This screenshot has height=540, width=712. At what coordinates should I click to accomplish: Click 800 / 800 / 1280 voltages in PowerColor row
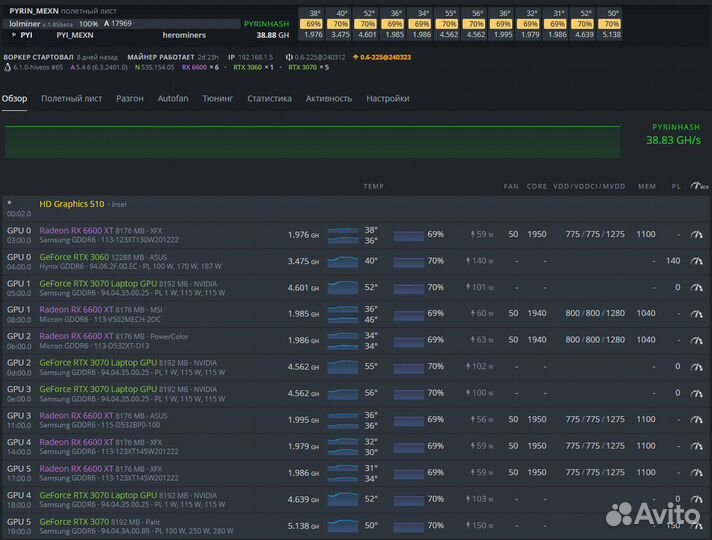point(595,340)
